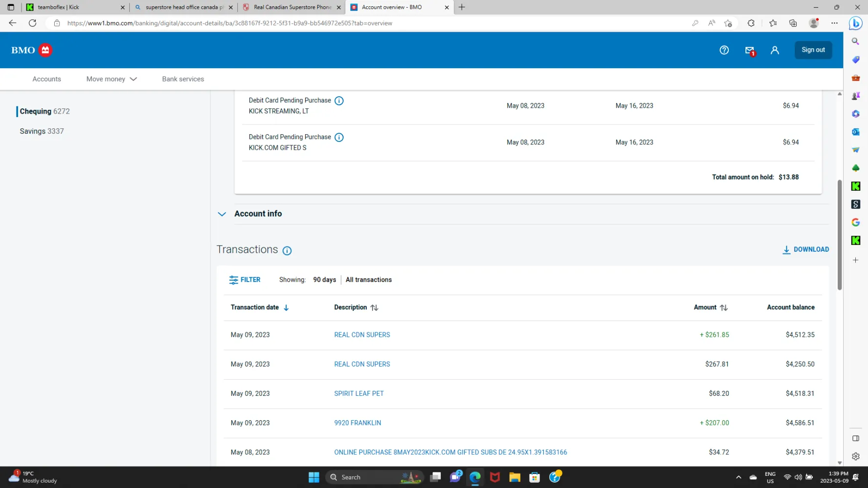Click the Transactions info icon
The height and width of the screenshot is (488, 868).
tap(287, 250)
